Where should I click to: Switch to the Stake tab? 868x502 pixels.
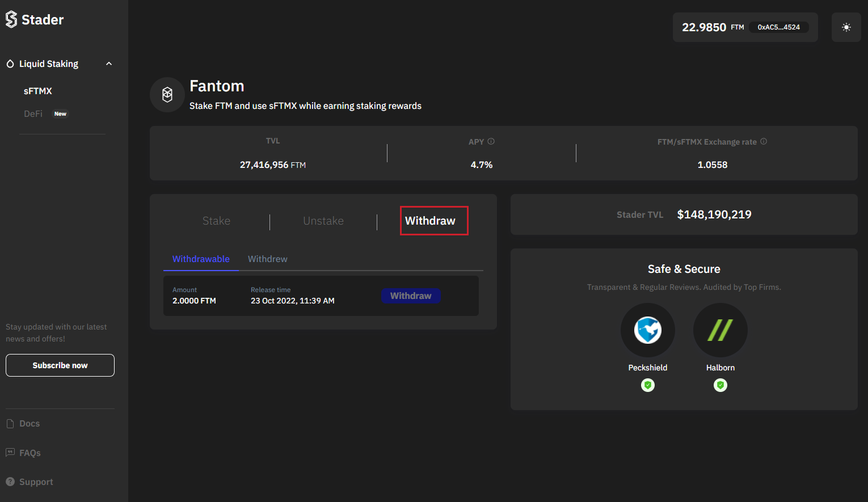[216, 221]
